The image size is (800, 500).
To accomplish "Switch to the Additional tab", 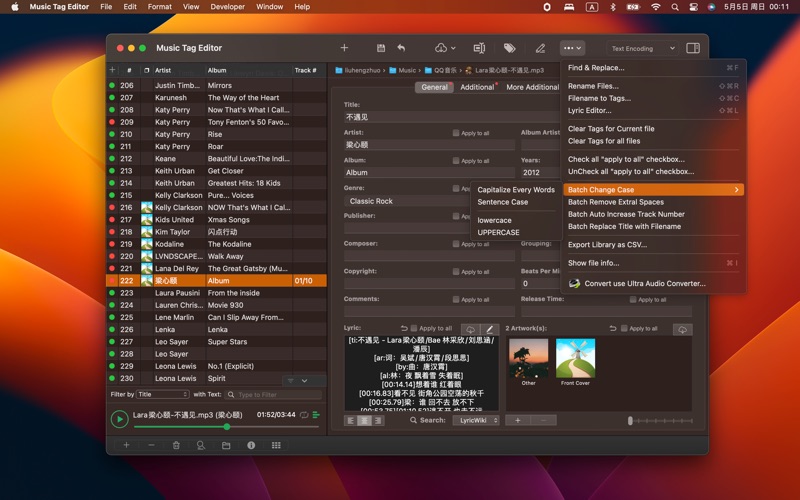I will (477, 87).
